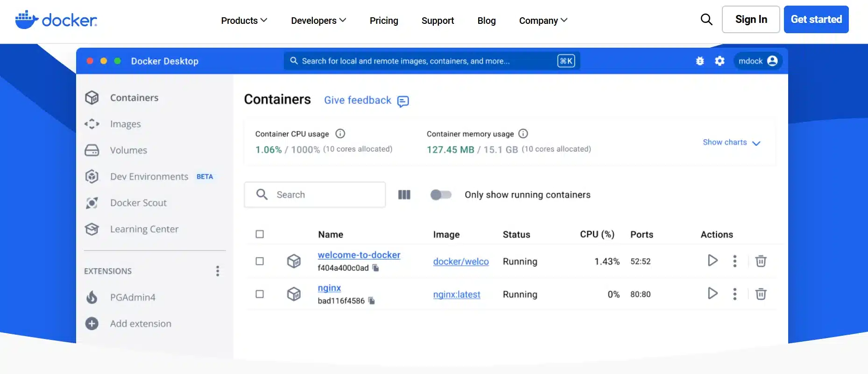Open the column layout icon beside Search
The width and height of the screenshot is (868, 374).
tap(404, 194)
